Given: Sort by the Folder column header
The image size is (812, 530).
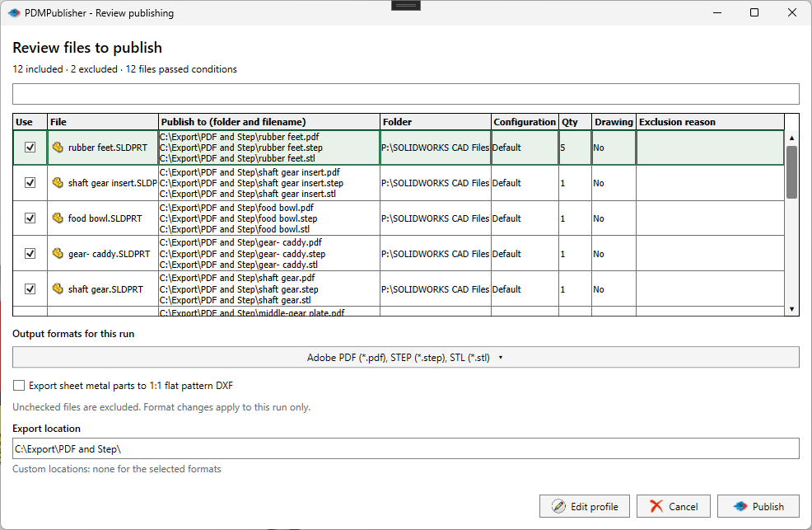Looking at the screenshot, I should [436, 122].
